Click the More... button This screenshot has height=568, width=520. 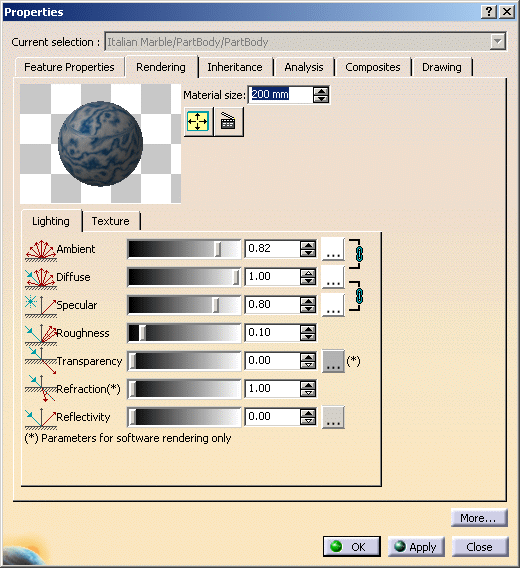pos(479,518)
